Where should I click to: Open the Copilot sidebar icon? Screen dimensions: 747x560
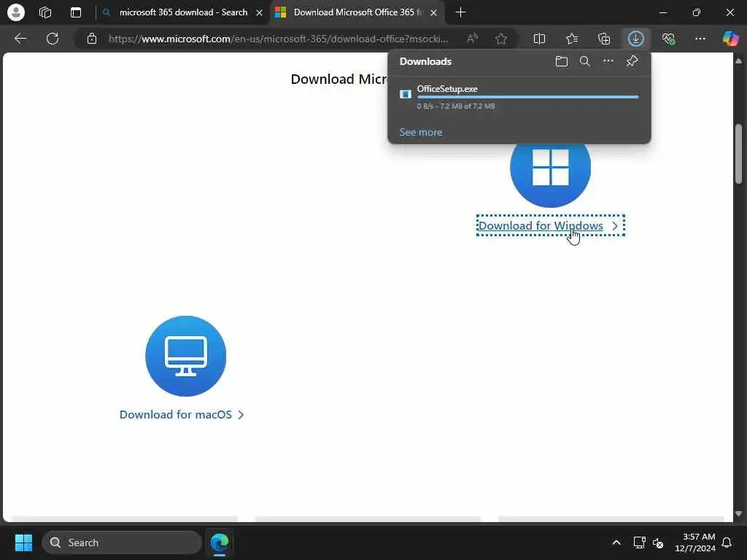[x=729, y=39]
